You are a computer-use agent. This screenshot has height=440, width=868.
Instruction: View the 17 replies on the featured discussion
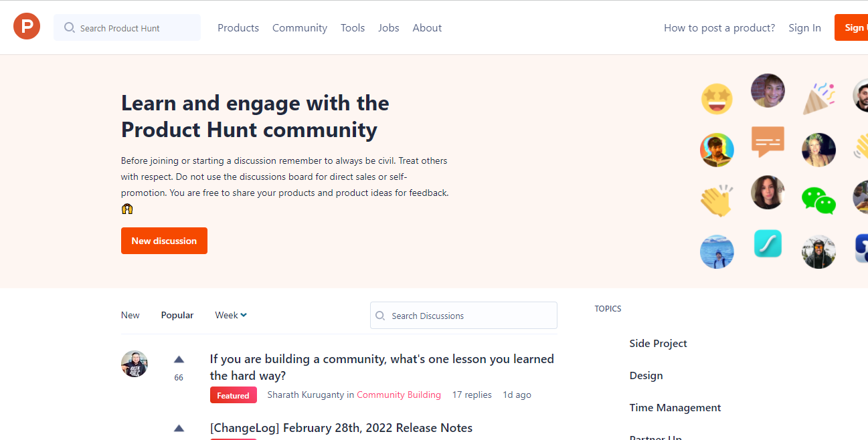coord(472,395)
